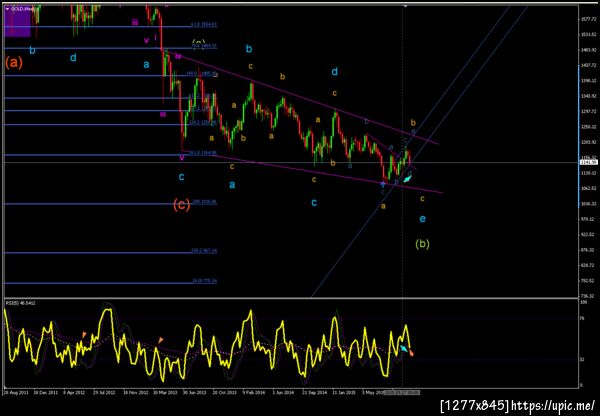600x416 pixels.
Task: Click the 30 Jun 2013 date label
Action: tap(195, 393)
